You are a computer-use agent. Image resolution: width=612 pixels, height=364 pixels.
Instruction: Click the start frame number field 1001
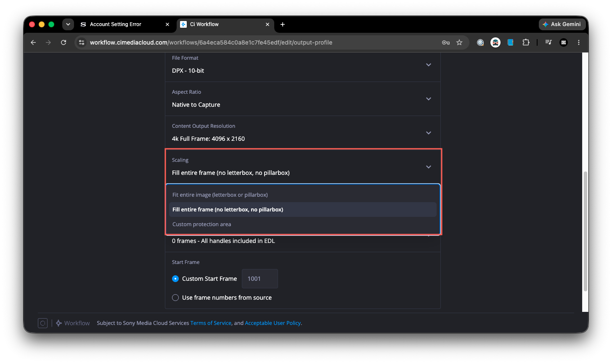click(260, 279)
